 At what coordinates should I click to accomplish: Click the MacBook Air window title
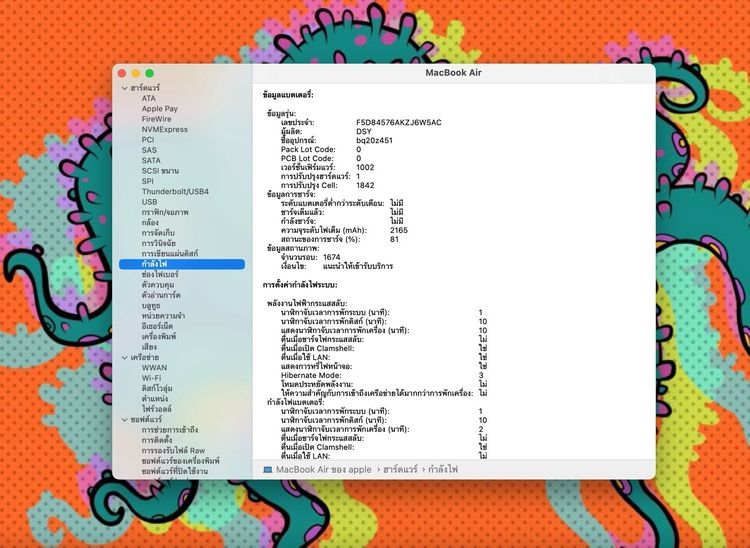[x=453, y=73]
